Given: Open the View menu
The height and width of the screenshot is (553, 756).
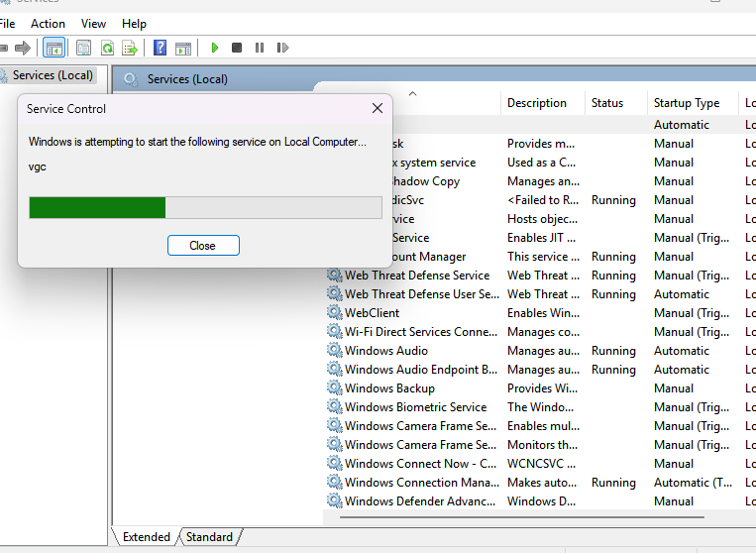Looking at the screenshot, I should tap(93, 24).
